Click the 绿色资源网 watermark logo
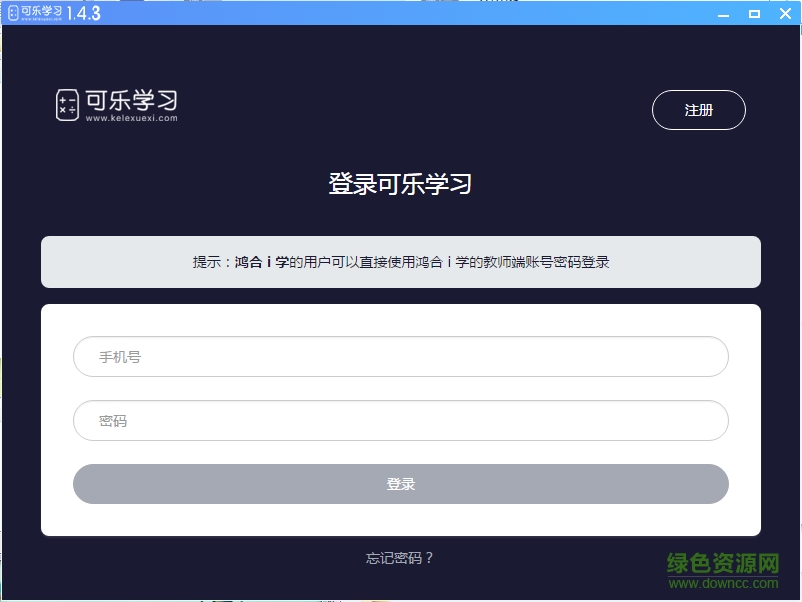802x602 pixels. click(x=722, y=563)
